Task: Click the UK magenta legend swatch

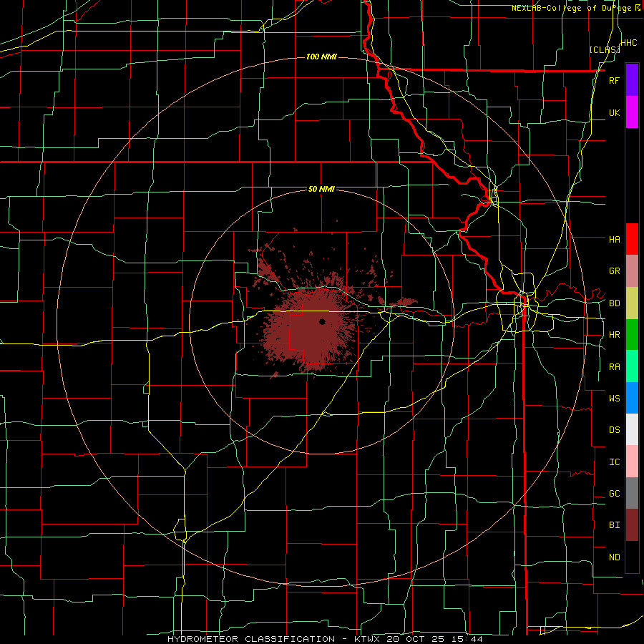Action: [632, 112]
